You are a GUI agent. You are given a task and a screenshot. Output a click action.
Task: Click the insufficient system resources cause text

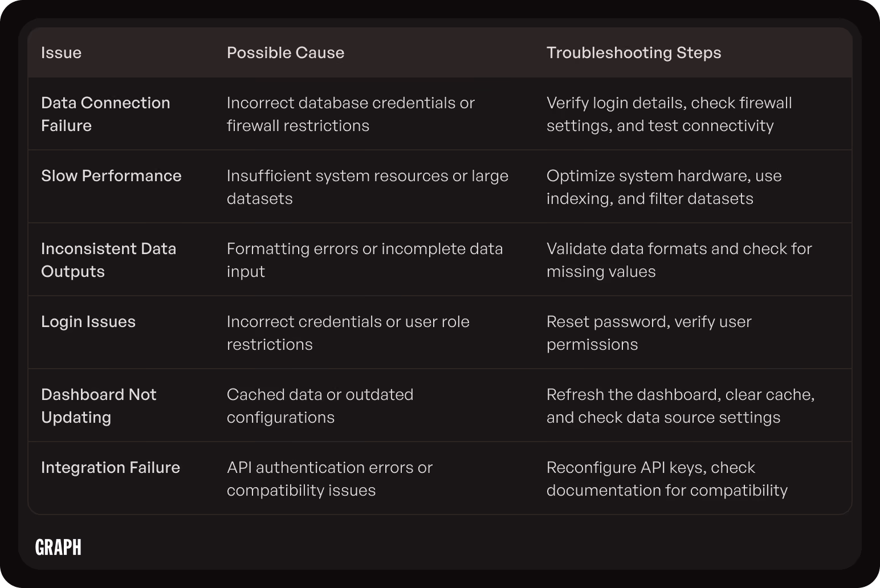(368, 187)
